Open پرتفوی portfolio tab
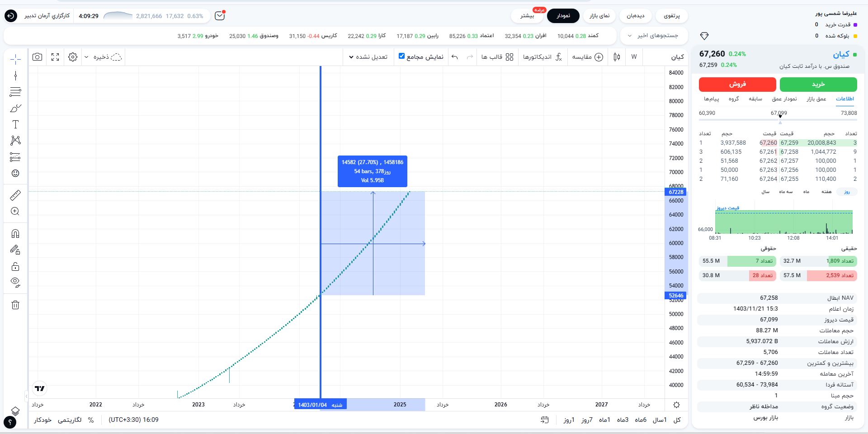The width and height of the screenshot is (868, 434). [x=672, y=16]
